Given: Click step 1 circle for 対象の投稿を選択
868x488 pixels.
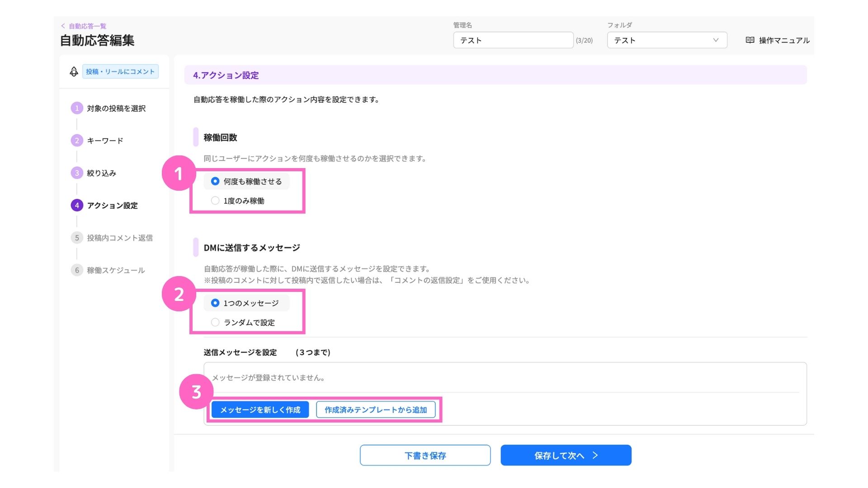Looking at the screenshot, I should [x=77, y=108].
